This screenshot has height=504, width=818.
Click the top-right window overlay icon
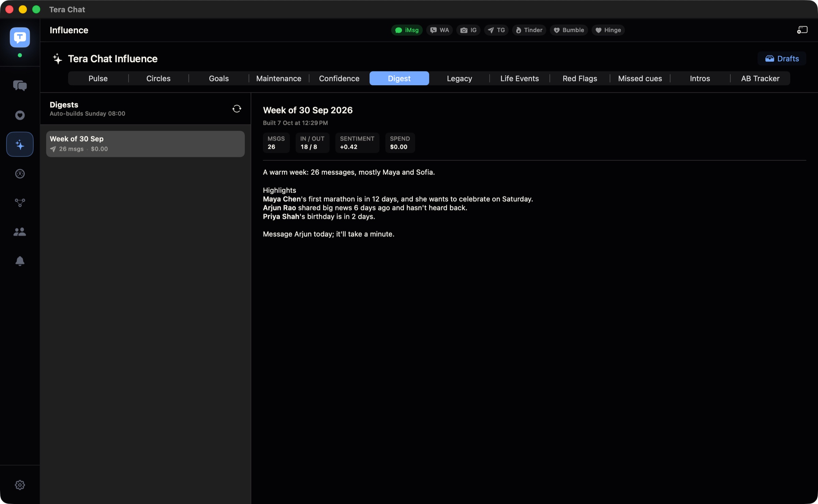[x=802, y=30]
